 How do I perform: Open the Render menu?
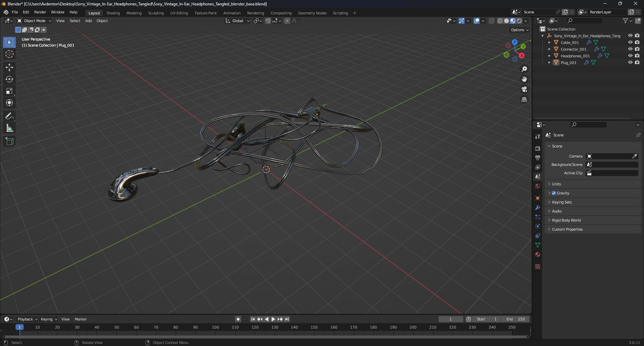(x=40, y=12)
